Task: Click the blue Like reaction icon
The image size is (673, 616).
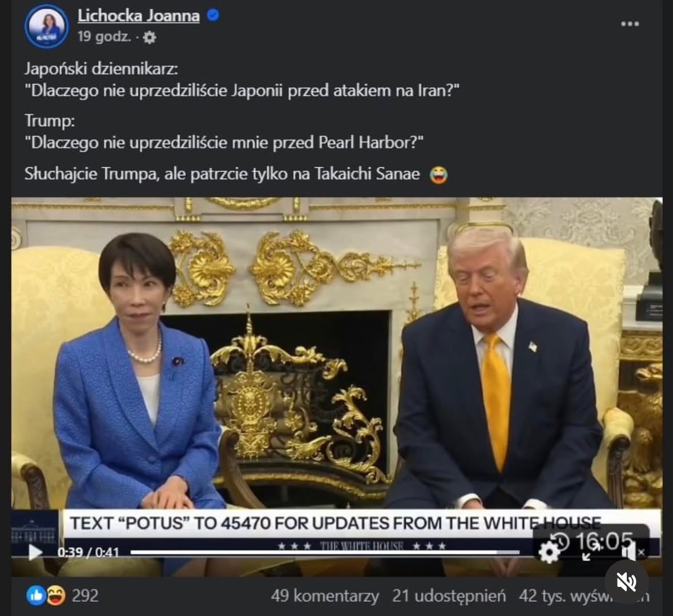Action: (36, 596)
